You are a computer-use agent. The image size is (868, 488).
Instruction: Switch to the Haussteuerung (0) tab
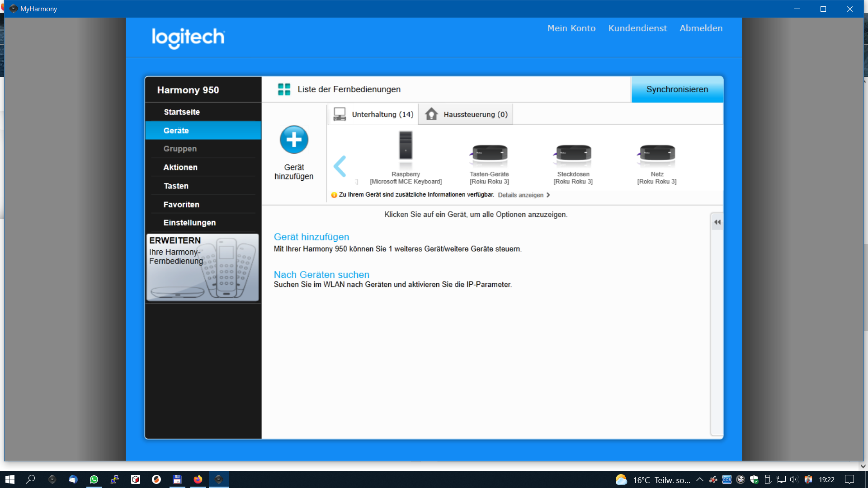click(466, 114)
